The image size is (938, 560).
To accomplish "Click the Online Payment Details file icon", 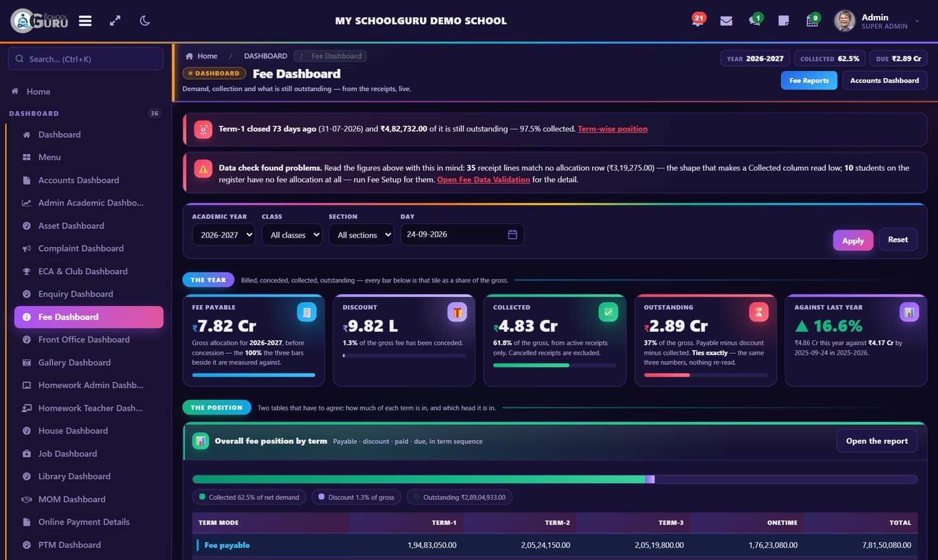I will pos(27,522).
